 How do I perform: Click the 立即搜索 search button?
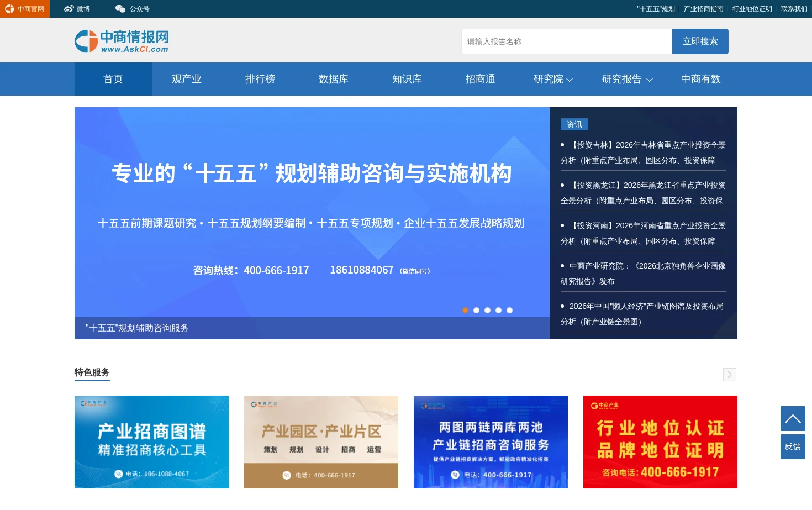(700, 41)
